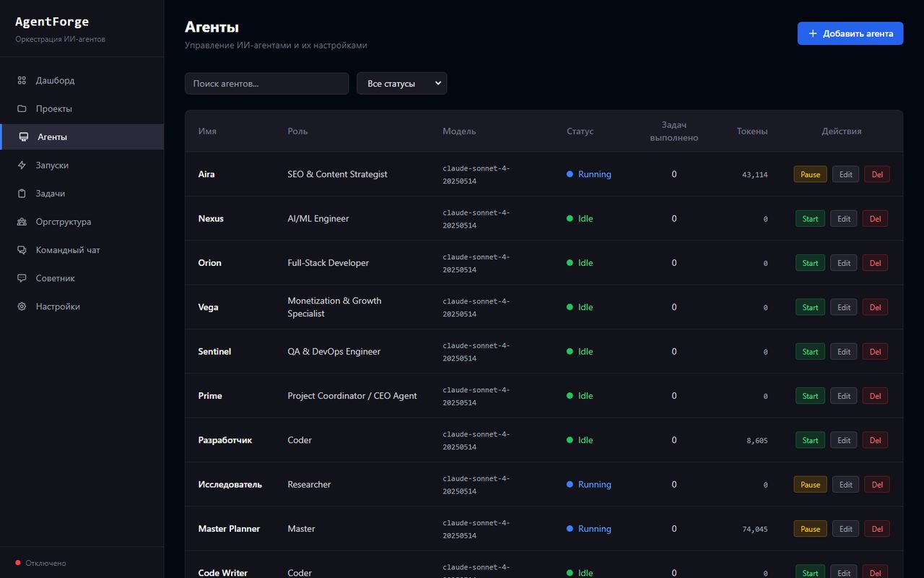This screenshot has width=924, height=578.
Task: Click the Статус column header
Action: click(x=580, y=131)
